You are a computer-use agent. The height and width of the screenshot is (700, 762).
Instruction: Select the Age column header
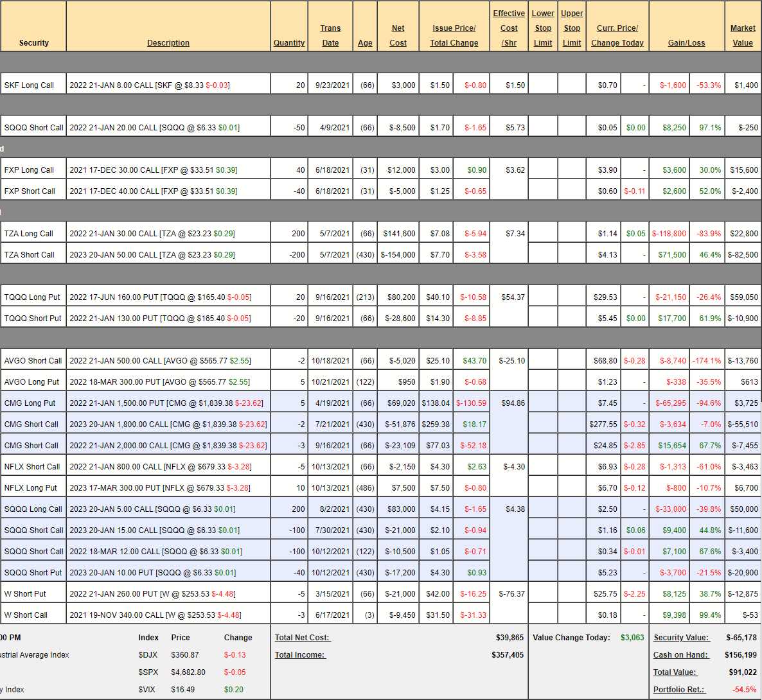(x=365, y=43)
